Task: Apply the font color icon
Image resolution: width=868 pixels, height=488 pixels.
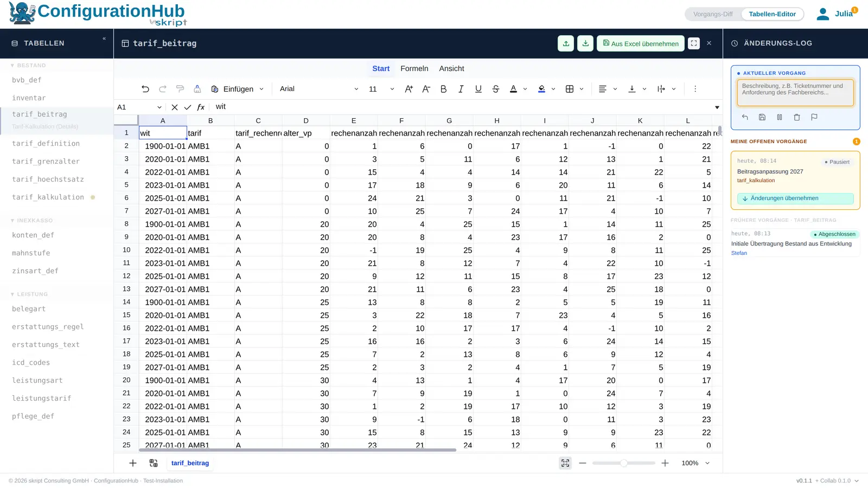Action: 513,89
